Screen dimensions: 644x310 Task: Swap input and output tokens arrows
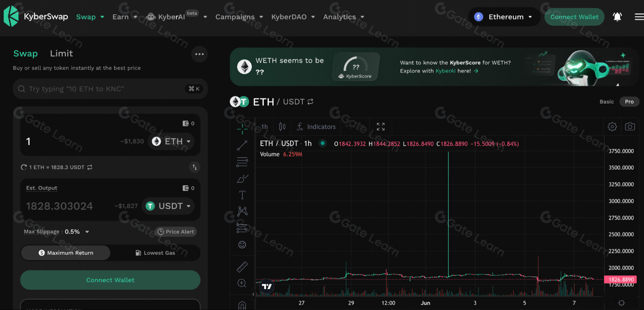coord(195,167)
